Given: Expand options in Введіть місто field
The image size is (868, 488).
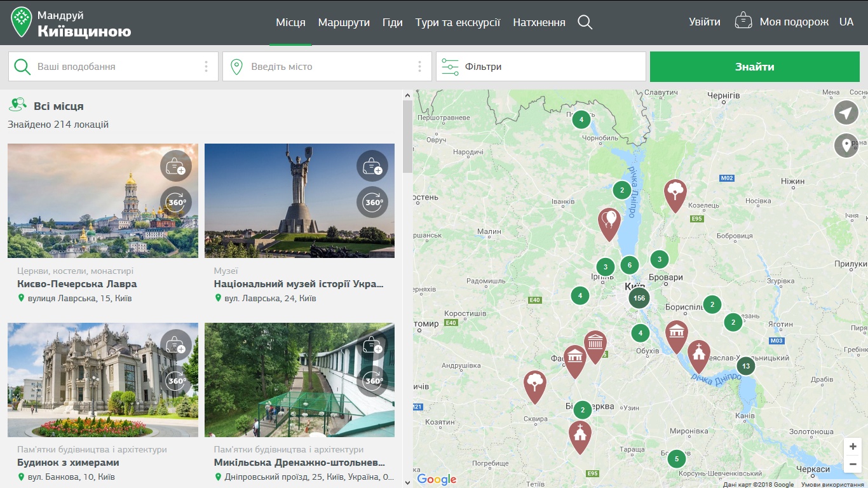Looking at the screenshot, I should coord(420,67).
